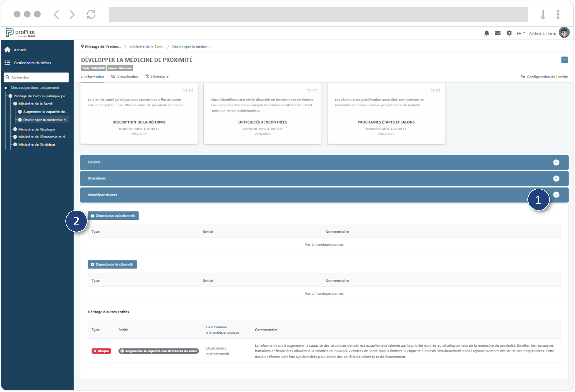Click history icon on Prochaines étapes et jalons card

[432, 91]
